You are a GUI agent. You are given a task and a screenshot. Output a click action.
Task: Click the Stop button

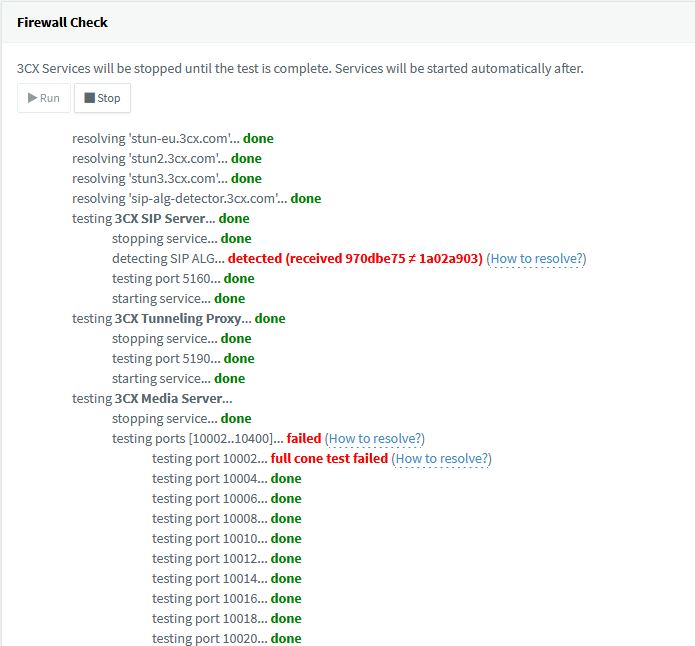pyautogui.click(x=102, y=98)
